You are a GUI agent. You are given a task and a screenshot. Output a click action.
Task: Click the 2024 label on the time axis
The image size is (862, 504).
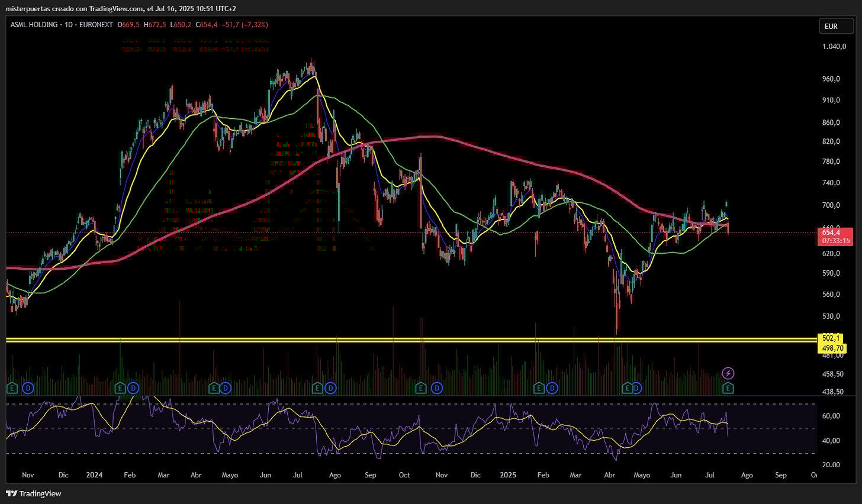(x=94, y=475)
